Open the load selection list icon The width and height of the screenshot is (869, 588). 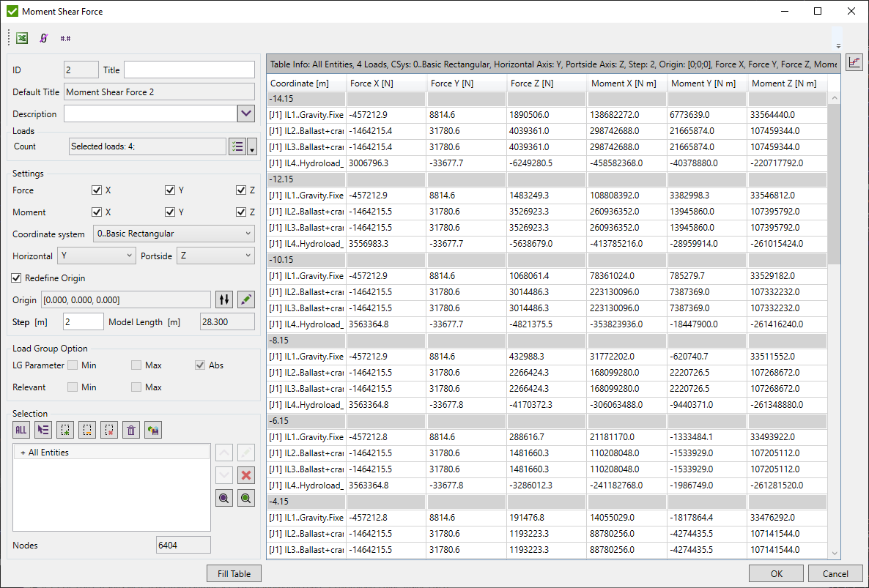coord(237,146)
